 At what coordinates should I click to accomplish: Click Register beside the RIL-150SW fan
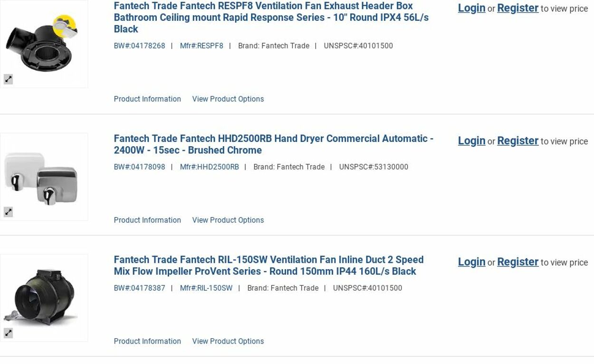pos(517,262)
